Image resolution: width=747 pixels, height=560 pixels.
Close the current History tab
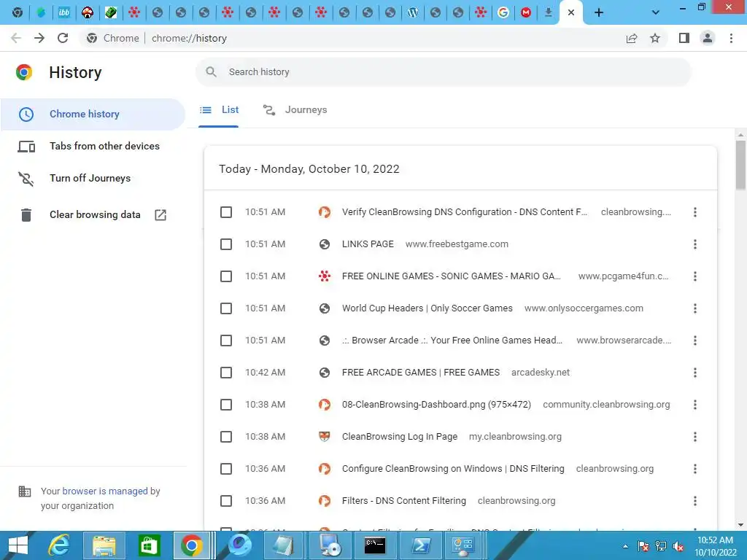point(570,13)
